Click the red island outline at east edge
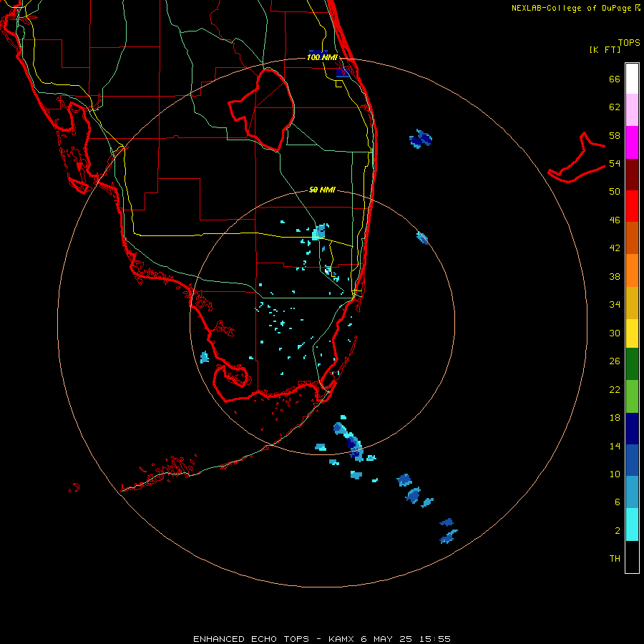Screen dimensions: 644x644 [x=576, y=158]
